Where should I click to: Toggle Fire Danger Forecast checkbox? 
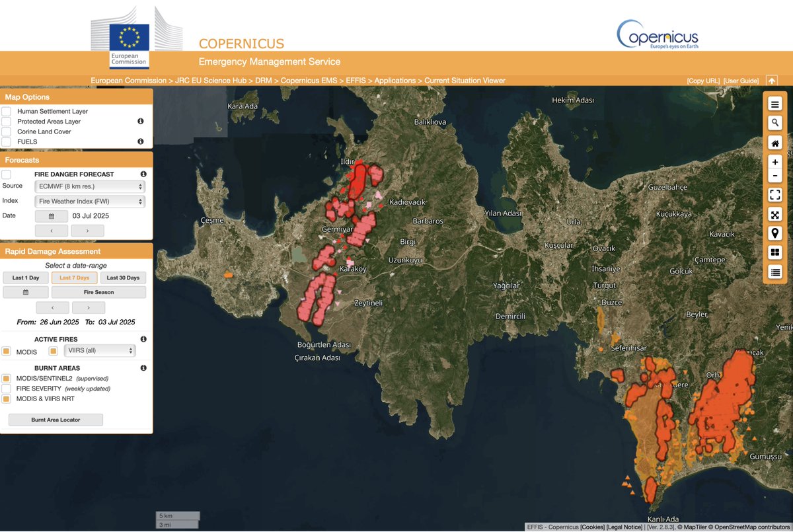pyautogui.click(x=6, y=174)
